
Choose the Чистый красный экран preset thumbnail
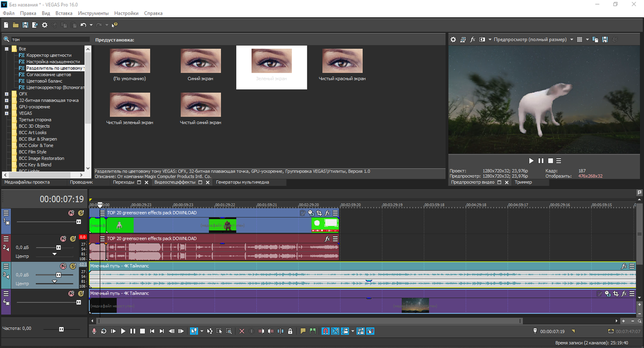pyautogui.click(x=342, y=61)
